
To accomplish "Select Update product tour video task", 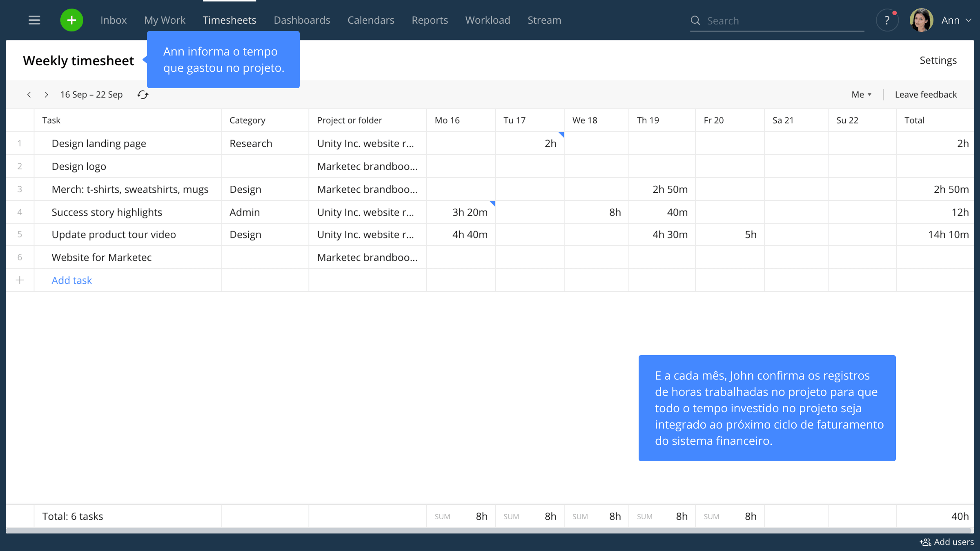I will point(114,234).
